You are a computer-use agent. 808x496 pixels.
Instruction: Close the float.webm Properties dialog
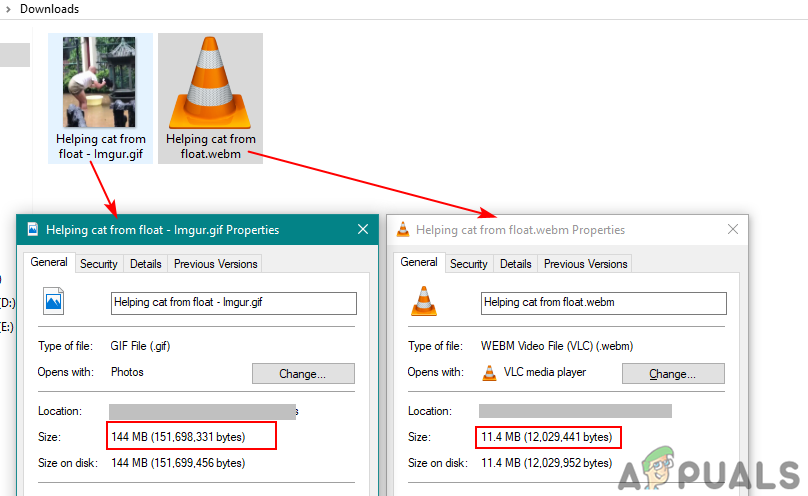[x=733, y=229]
